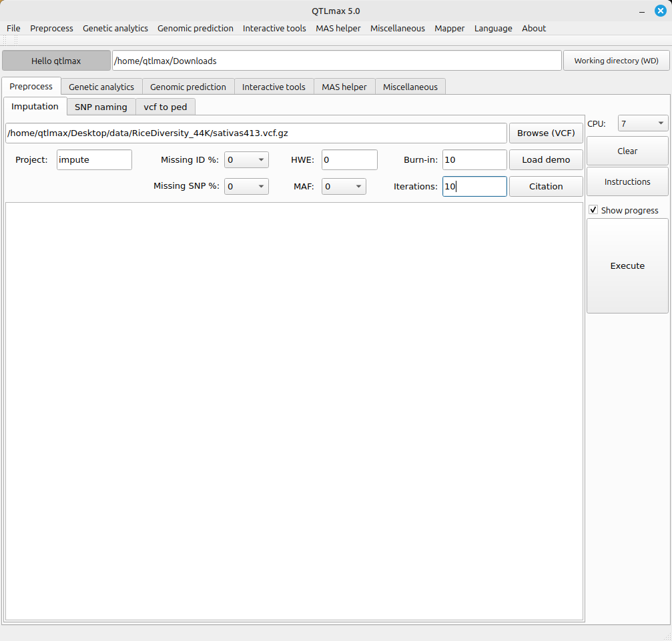
Task: Click the Project name input field
Action: coord(94,160)
